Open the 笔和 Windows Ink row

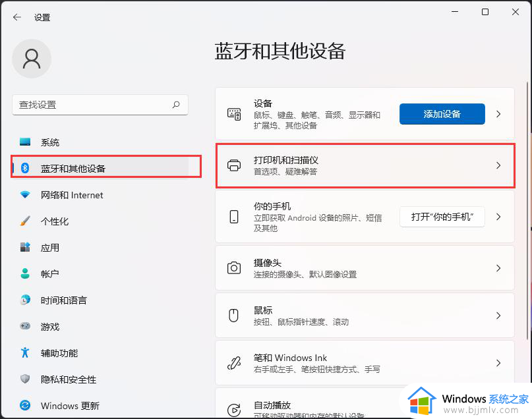coord(365,363)
